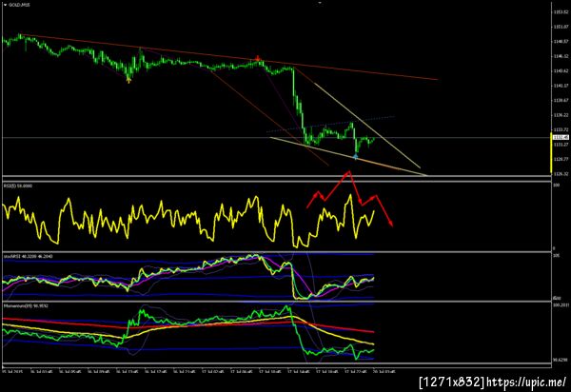Select the tan upper wedge trendline
Viewport: 571px width, 392px height.
(367, 126)
